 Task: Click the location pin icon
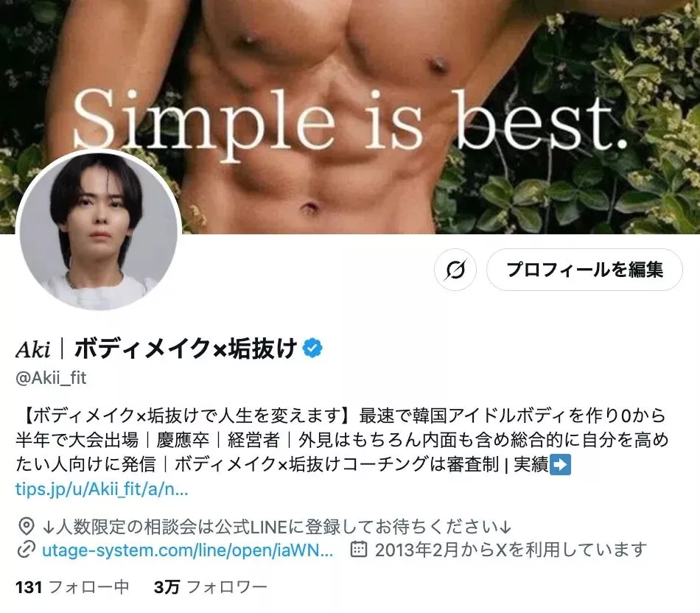[x=27, y=526]
